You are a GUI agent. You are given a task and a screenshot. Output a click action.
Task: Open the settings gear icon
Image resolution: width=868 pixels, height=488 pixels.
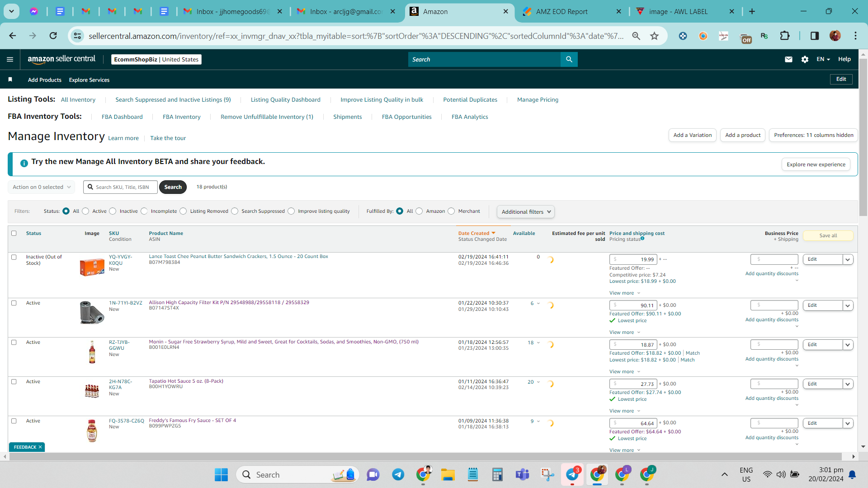[805, 59]
